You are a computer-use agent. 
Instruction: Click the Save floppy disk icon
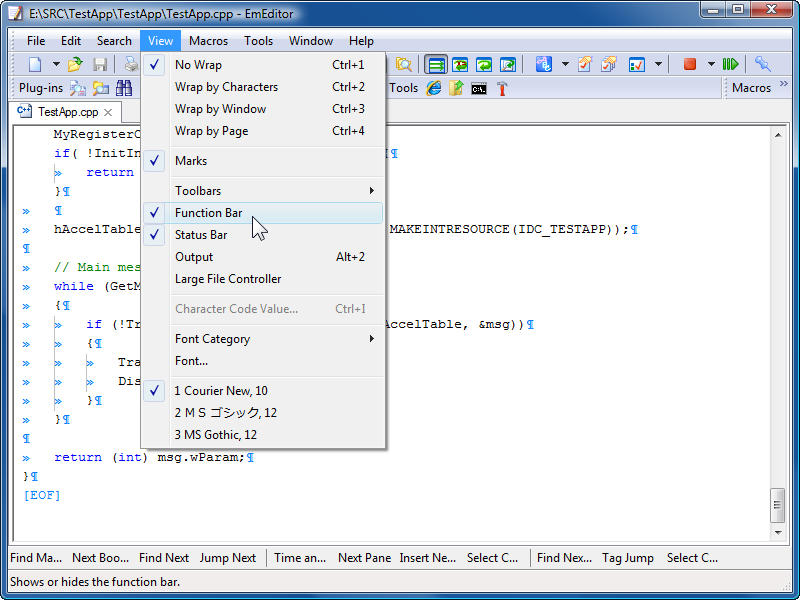pos(100,65)
